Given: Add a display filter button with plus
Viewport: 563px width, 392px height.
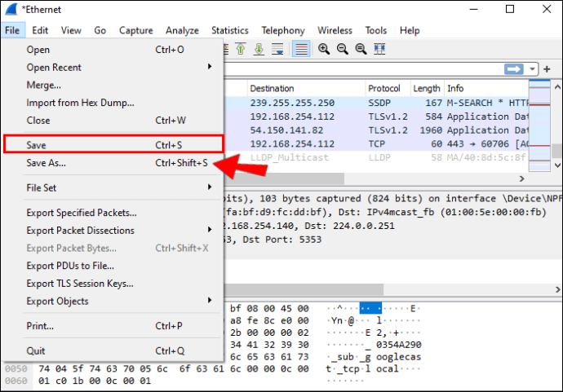Looking at the screenshot, I should click(547, 68).
